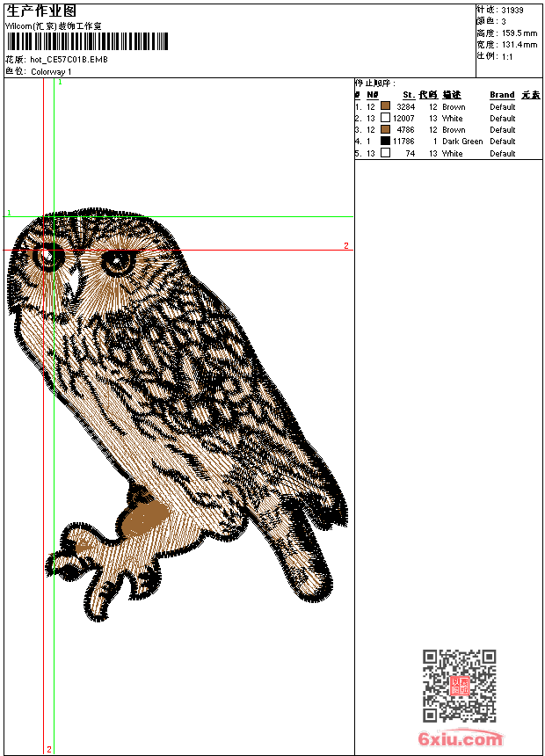Click the barcode under the Wilcom title
Screen dimensions: 545x756
(87, 42)
